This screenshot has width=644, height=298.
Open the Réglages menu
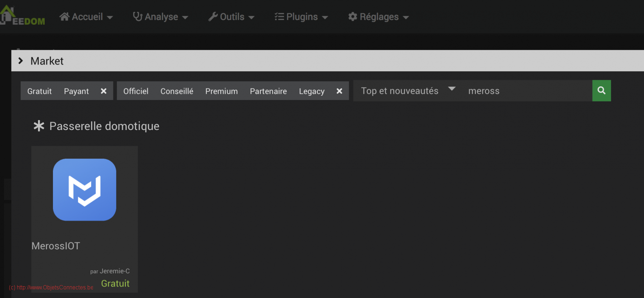[379, 17]
